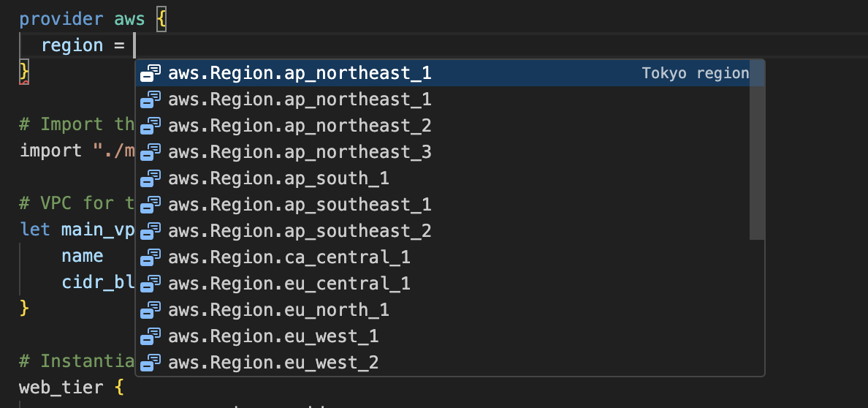Click the "aws" provider name
The image size is (868, 408).
point(129,18)
